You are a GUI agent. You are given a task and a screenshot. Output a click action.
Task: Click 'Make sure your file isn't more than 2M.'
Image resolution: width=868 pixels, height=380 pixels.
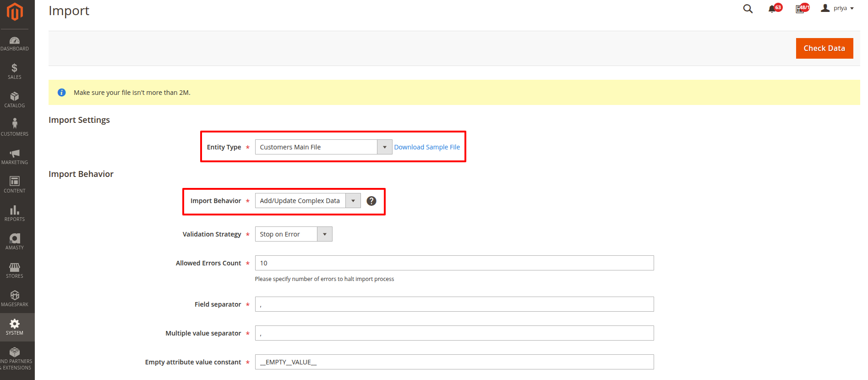click(x=132, y=93)
